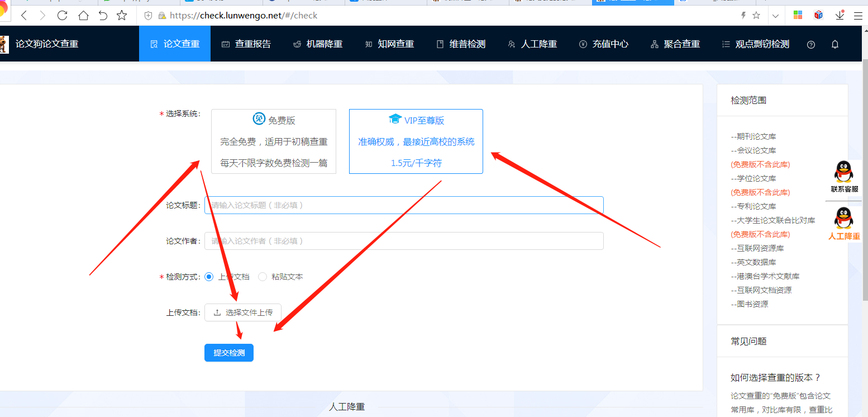Click 常见问题 section heading
The height and width of the screenshot is (417, 868).
click(x=748, y=341)
